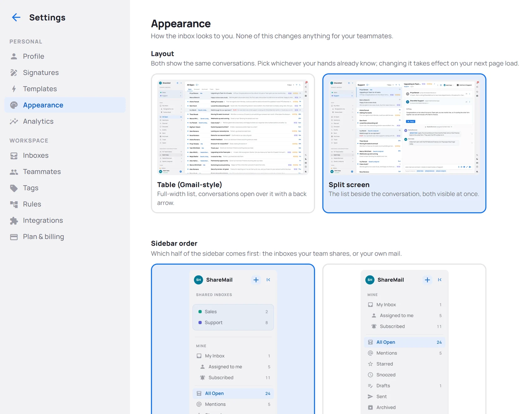This screenshot has height=414, width=532.
Task: Go back using the Settings arrow
Action: point(16,18)
